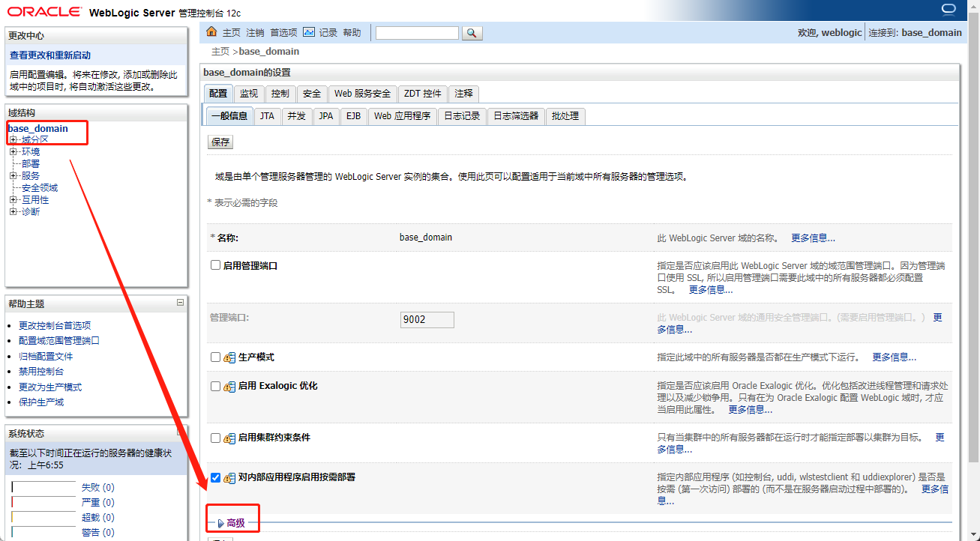The height and width of the screenshot is (541, 980).
Task: Click 更多信息 link in the 生产模式 row
Action: 894,357
